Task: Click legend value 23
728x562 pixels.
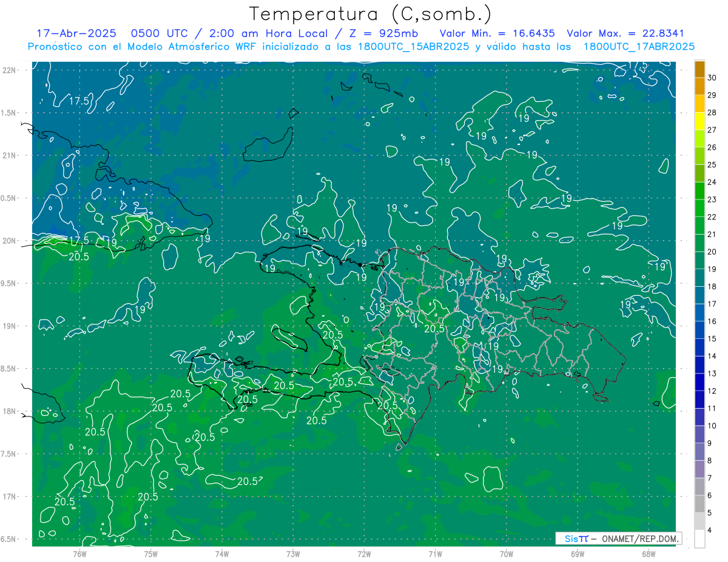Action: coord(712,199)
